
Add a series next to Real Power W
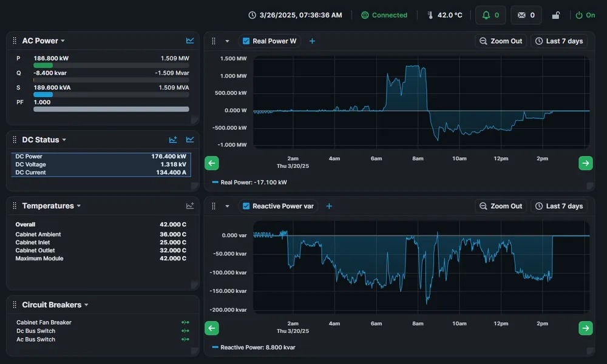coord(312,41)
